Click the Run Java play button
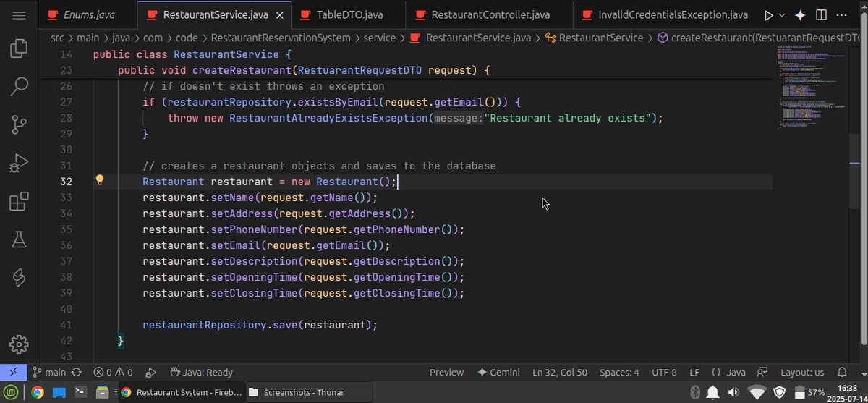 [x=769, y=14]
